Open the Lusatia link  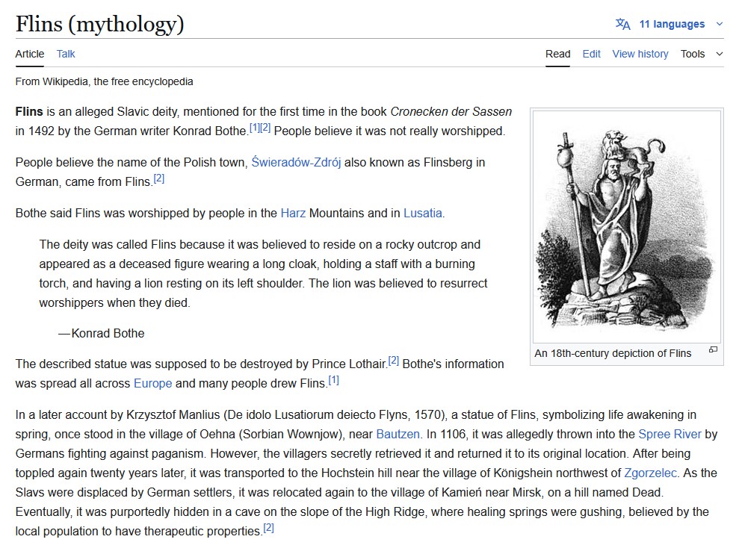pos(423,214)
